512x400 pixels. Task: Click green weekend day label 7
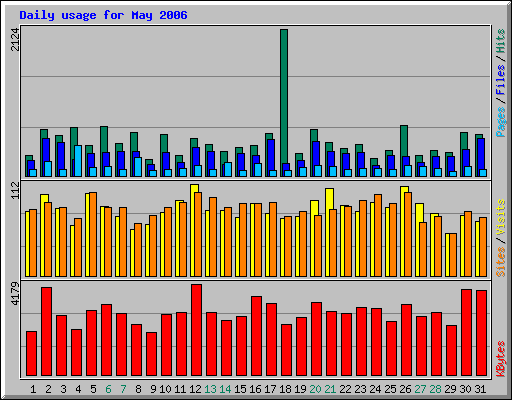[123, 389]
